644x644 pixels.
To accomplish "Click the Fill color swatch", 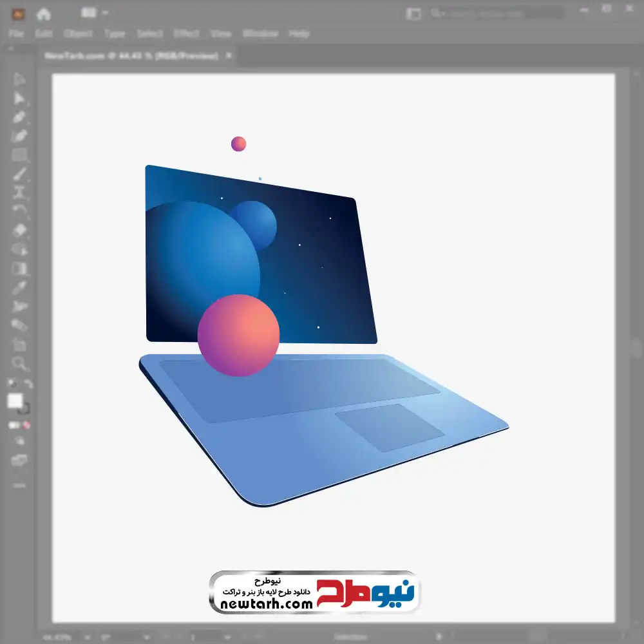I will 15,401.
